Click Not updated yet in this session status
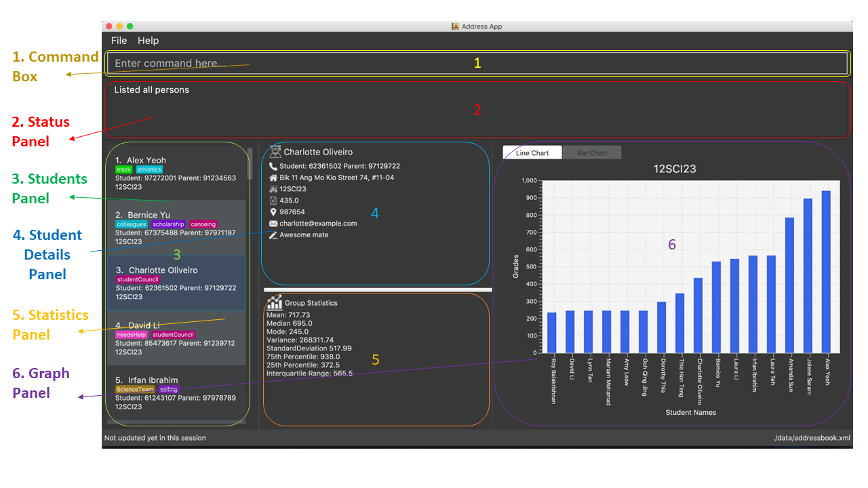This screenshot has height=488, width=868. (155, 438)
